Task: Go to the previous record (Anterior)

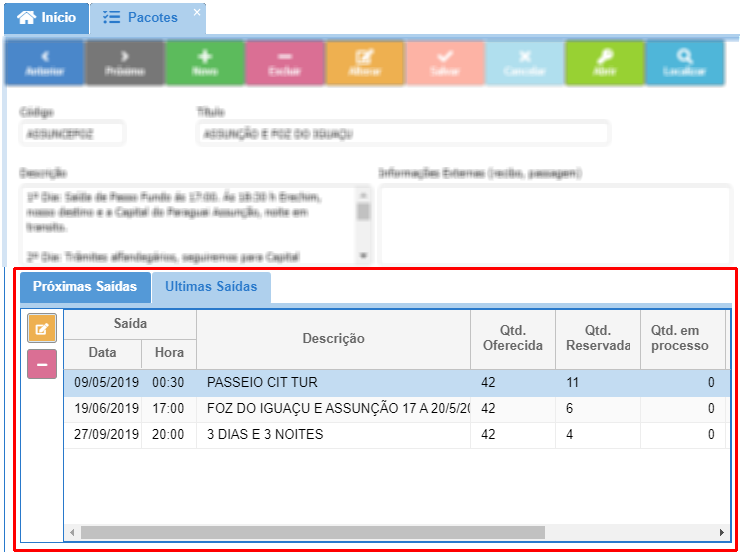Action: pyautogui.click(x=44, y=63)
